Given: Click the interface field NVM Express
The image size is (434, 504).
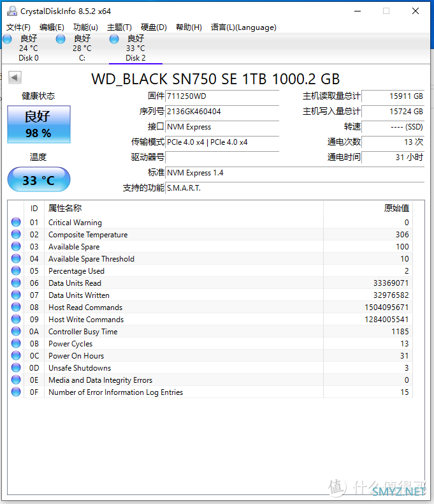Looking at the screenshot, I should [x=222, y=127].
